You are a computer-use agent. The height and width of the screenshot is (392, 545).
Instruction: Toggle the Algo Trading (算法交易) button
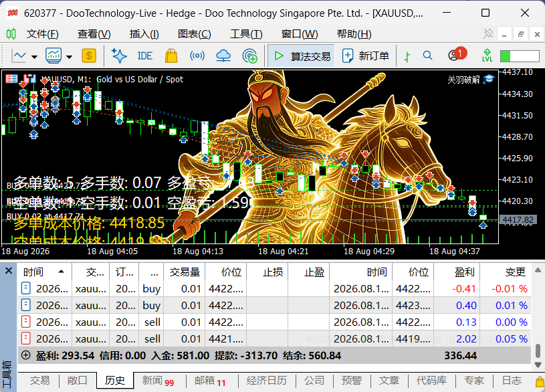[x=302, y=56]
